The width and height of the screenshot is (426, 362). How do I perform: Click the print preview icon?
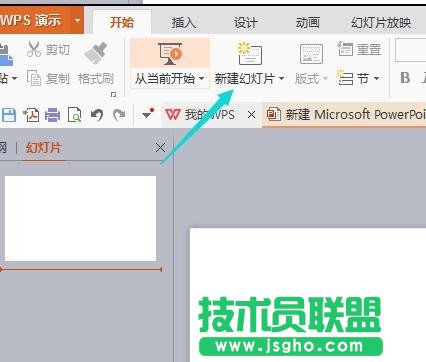click(75, 115)
